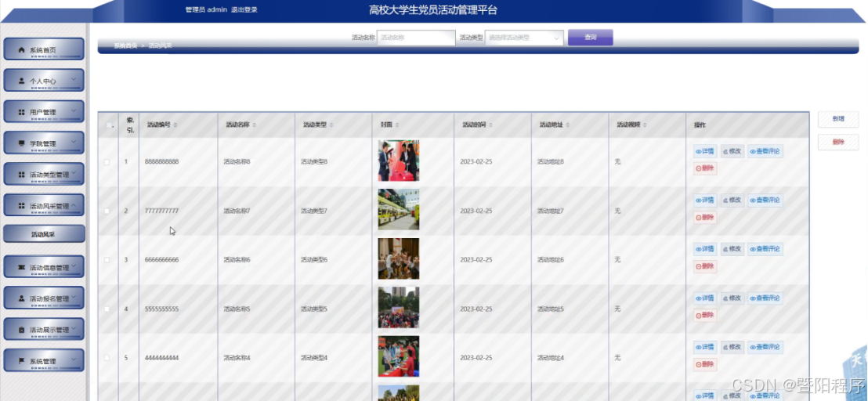Open the 活动类型 filter dropdown
The height and width of the screenshot is (401, 868).
pyautogui.click(x=523, y=38)
